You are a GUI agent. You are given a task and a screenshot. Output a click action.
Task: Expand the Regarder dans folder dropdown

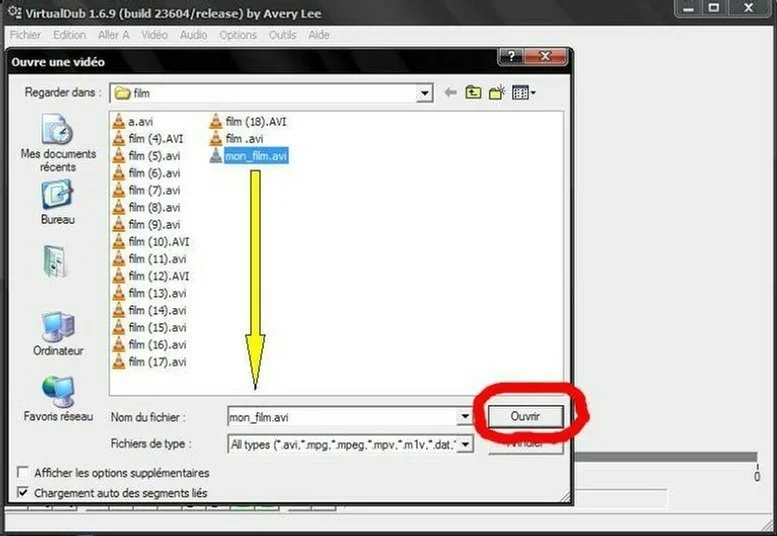pyautogui.click(x=425, y=93)
